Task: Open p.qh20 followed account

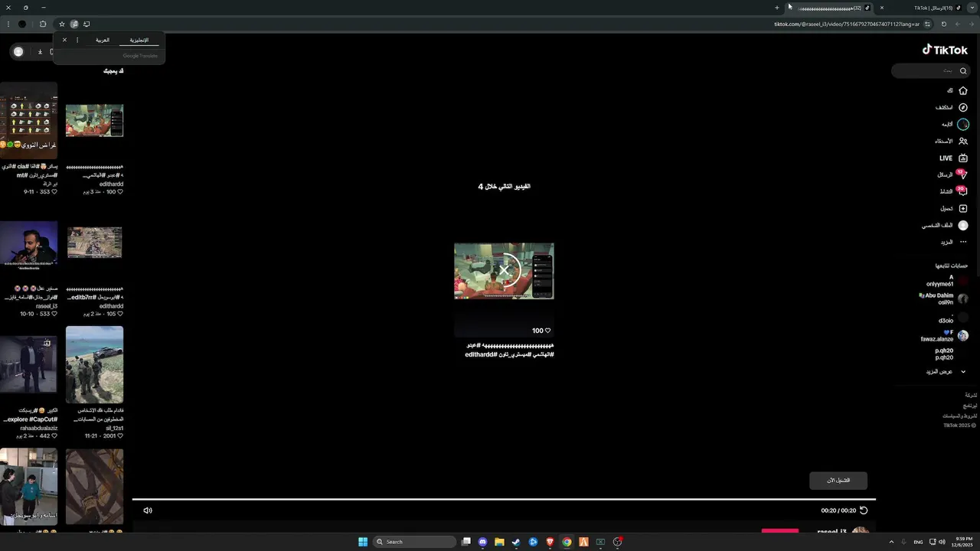Action: 944,354
